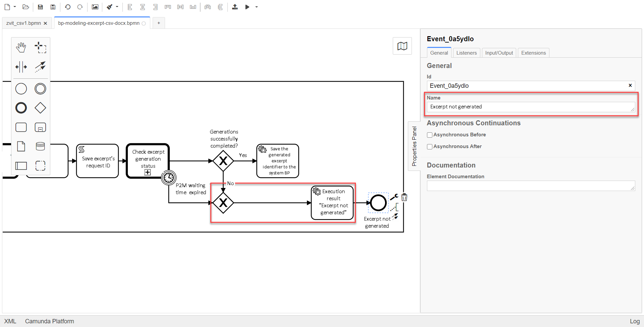Expand the 'Check excerpt generation status' subprocess marker
The image size is (644, 327).
coord(148,172)
